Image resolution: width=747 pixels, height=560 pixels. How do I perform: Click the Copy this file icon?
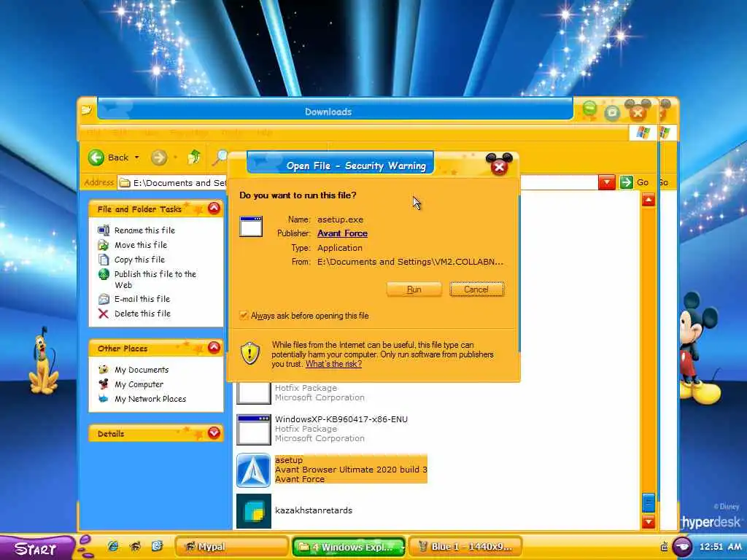pos(104,260)
